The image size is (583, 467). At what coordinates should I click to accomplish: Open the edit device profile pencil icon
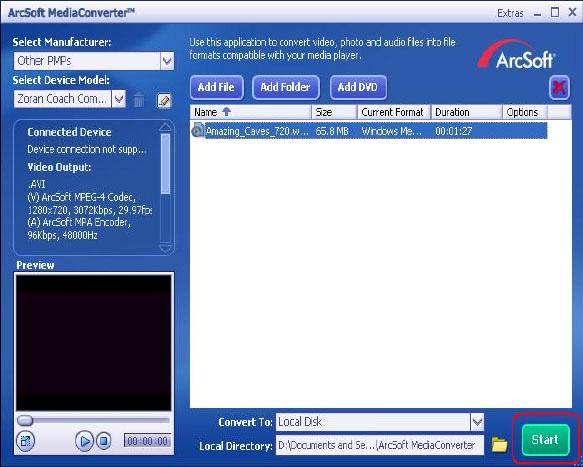click(x=164, y=100)
